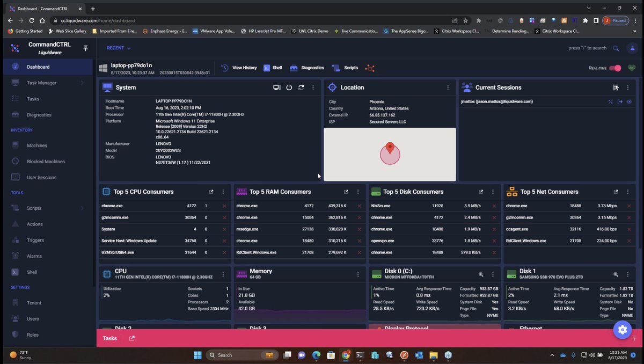Click the power icon in System panel
This screenshot has height=364, width=644.
[x=289, y=88]
